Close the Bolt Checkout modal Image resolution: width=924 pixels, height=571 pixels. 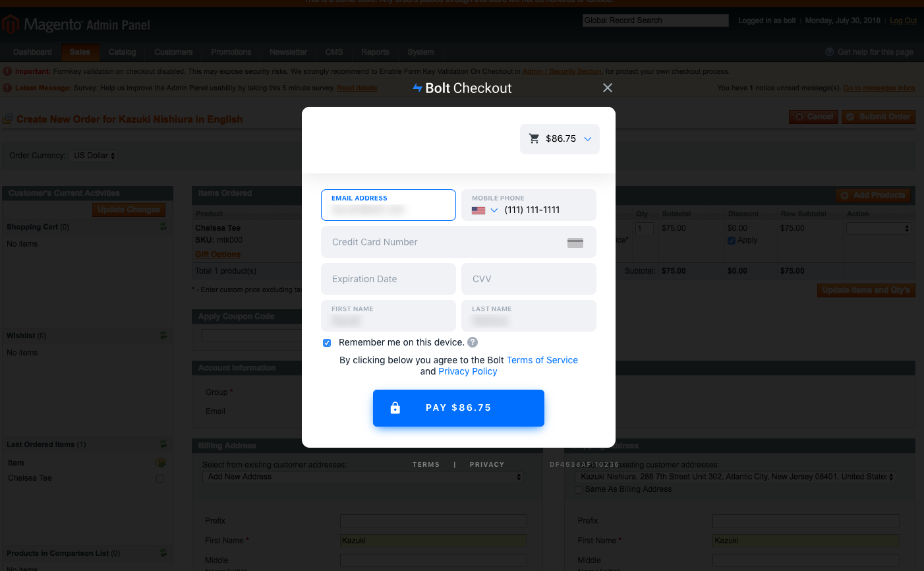tap(608, 88)
